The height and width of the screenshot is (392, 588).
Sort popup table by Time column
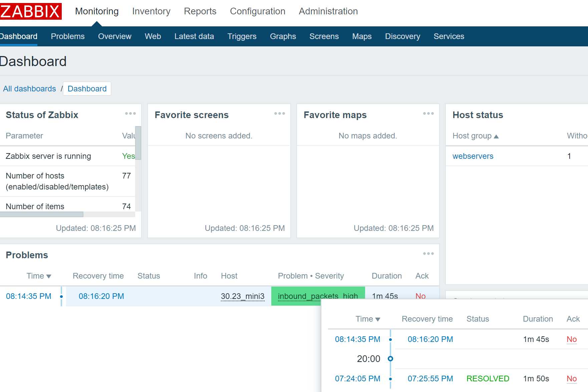click(368, 319)
